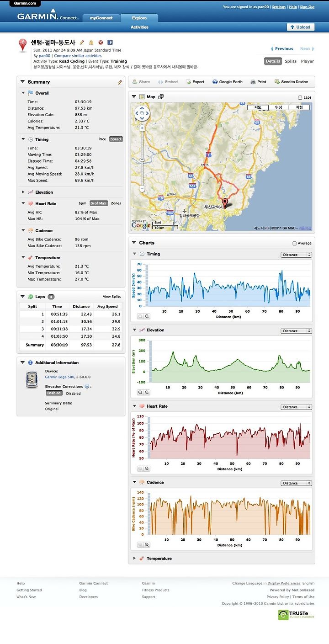The height and width of the screenshot is (644, 329).
Task: Open the Timing chart Distance dropdown
Action: pos(296,255)
